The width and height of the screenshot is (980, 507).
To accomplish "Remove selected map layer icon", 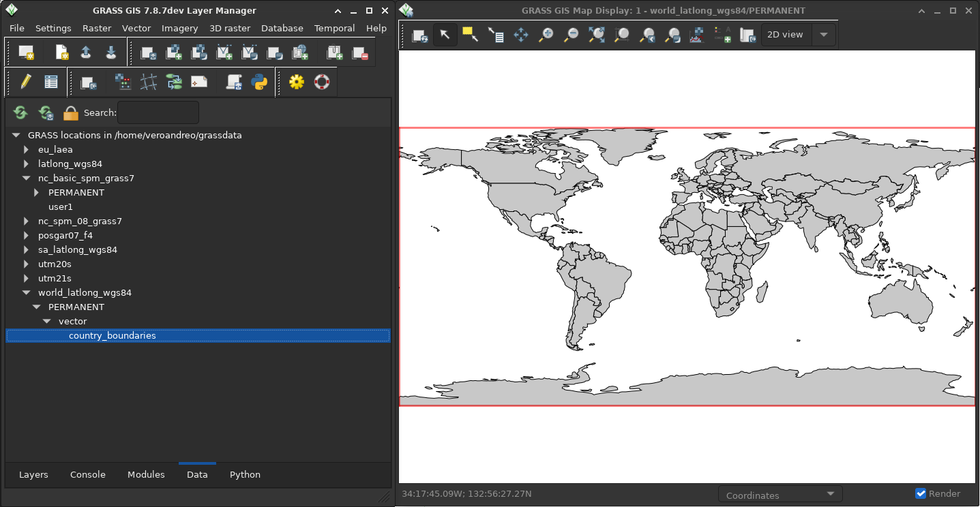I will click(359, 52).
